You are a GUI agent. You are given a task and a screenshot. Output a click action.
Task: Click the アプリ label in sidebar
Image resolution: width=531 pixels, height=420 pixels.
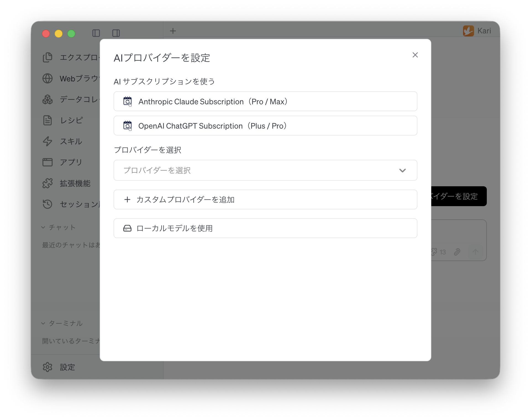[x=71, y=162]
